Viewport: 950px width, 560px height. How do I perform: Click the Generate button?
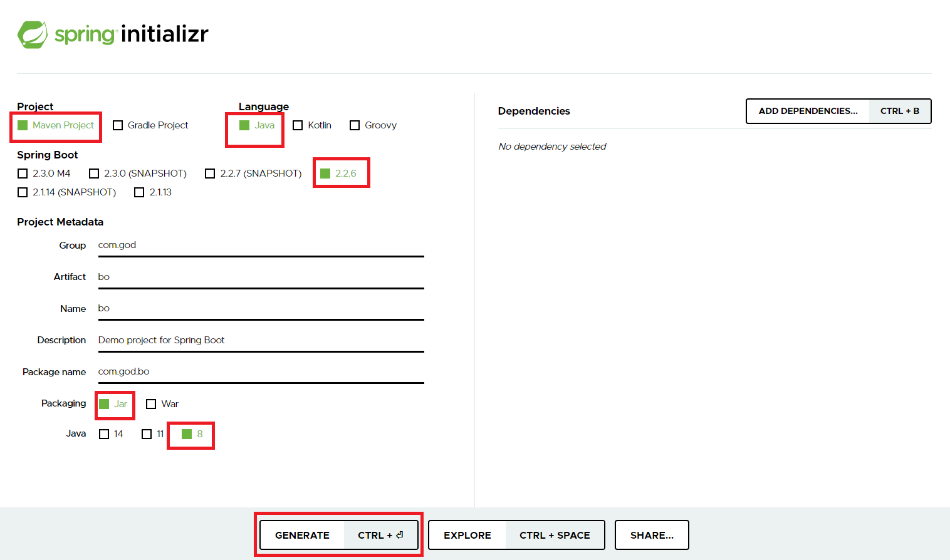339,535
